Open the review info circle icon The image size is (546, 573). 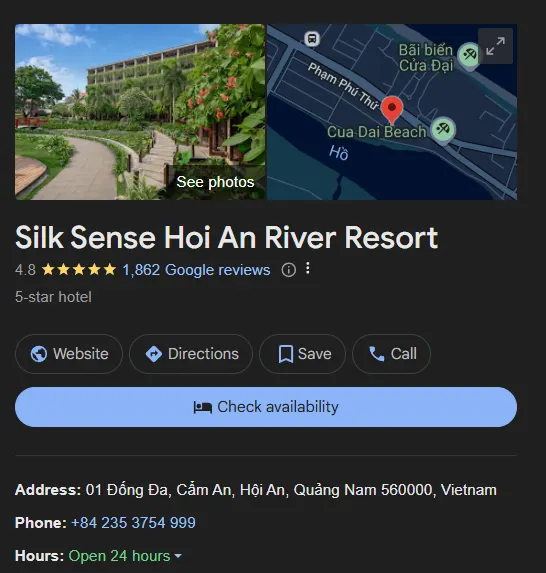[288, 270]
